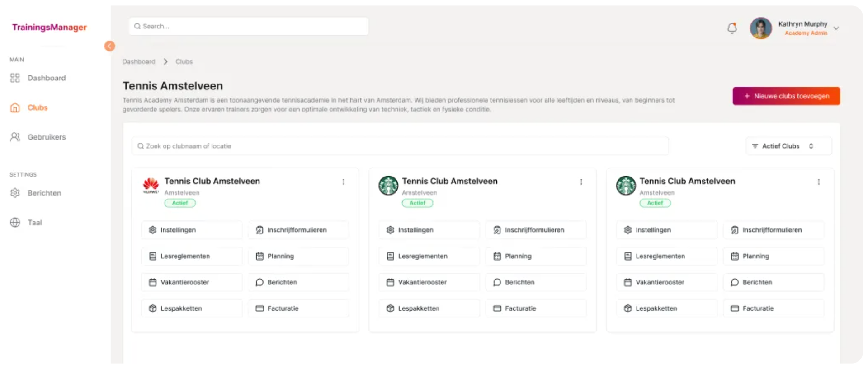Open Berichten on the first club card

298,282
